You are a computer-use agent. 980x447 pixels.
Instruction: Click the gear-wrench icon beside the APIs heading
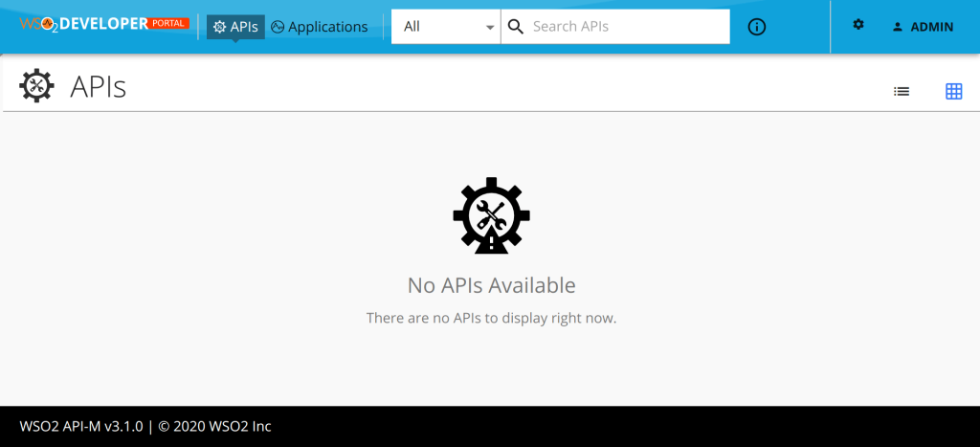(x=36, y=86)
